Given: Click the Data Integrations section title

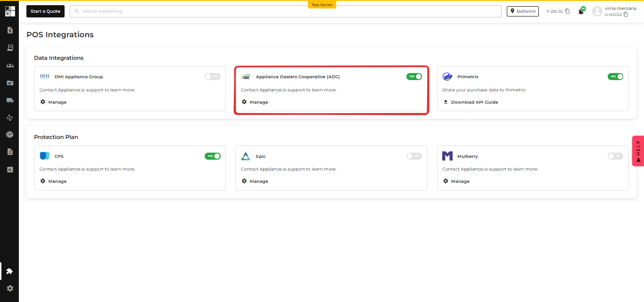Looking at the screenshot, I should coord(58,58).
